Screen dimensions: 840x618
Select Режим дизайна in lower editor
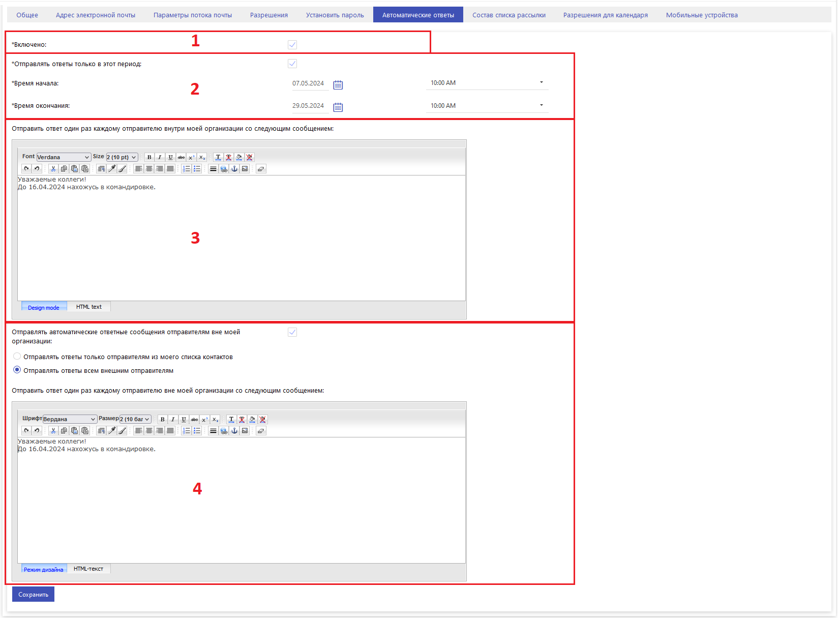click(x=44, y=569)
